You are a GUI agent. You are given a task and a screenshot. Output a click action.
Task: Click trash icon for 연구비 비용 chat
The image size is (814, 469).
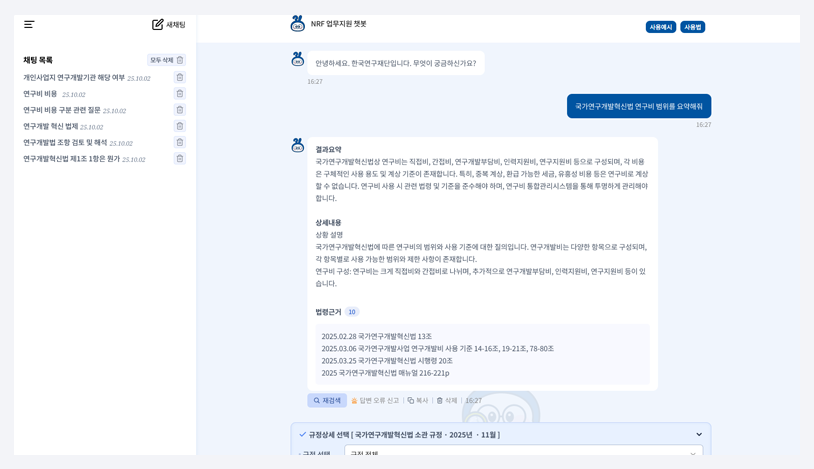click(180, 93)
